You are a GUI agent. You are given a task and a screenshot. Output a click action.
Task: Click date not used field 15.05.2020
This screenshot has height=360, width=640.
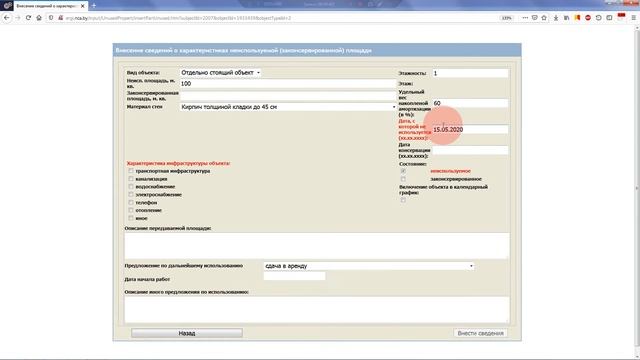470,129
